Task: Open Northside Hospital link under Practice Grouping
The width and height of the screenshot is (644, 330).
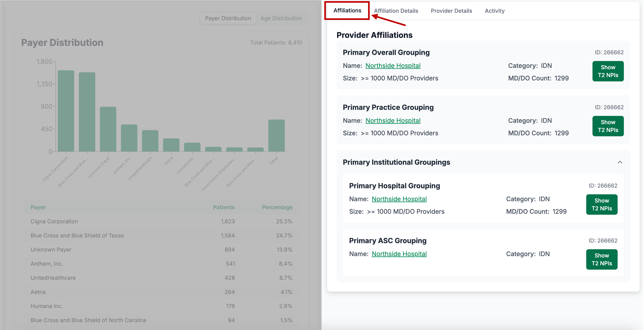Action: (392, 120)
